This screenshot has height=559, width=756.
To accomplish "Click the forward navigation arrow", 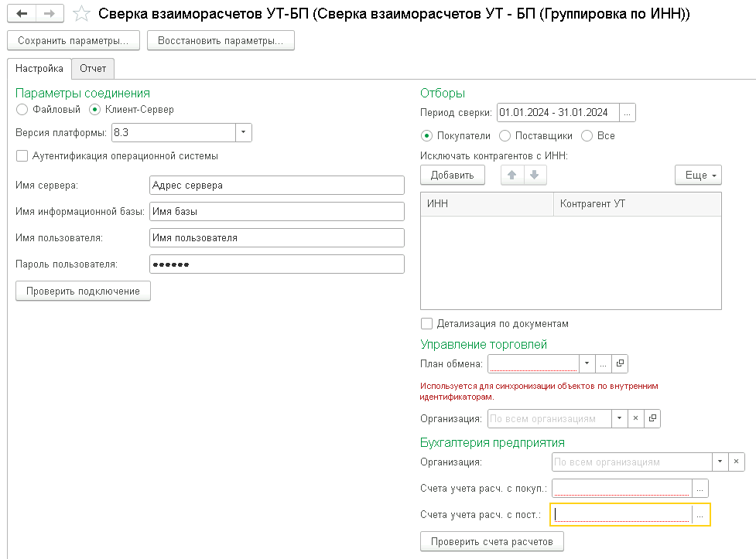I will click(x=50, y=14).
